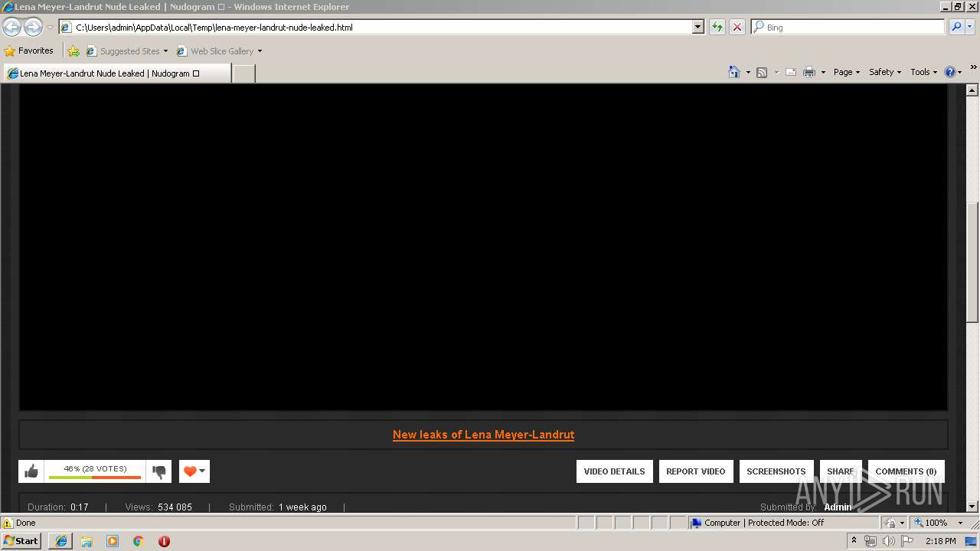The width and height of the screenshot is (980, 551).
Task: Open the Screenshots tab
Action: (776, 471)
